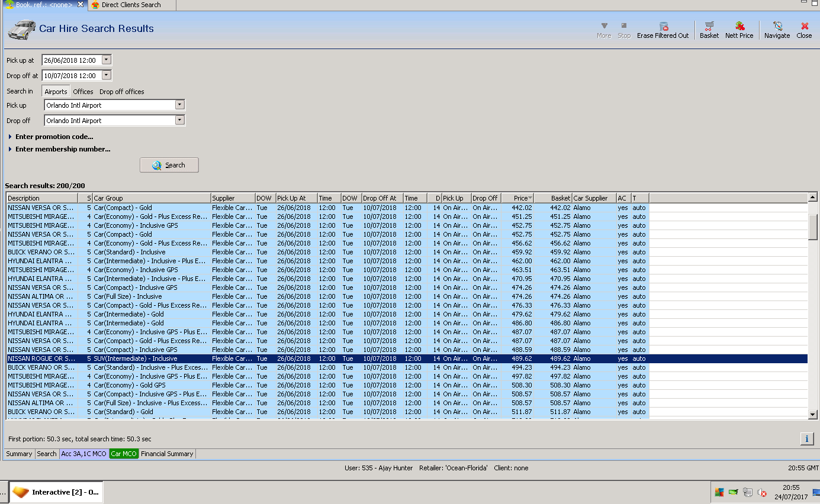Switch to the Financial Summary tab
The image size is (820, 504).
(166, 454)
